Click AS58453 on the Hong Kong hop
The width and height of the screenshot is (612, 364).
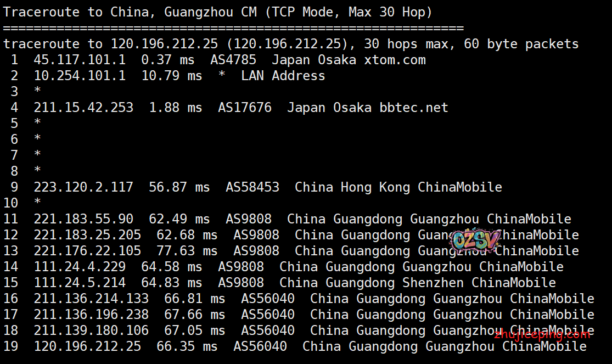pos(252,187)
